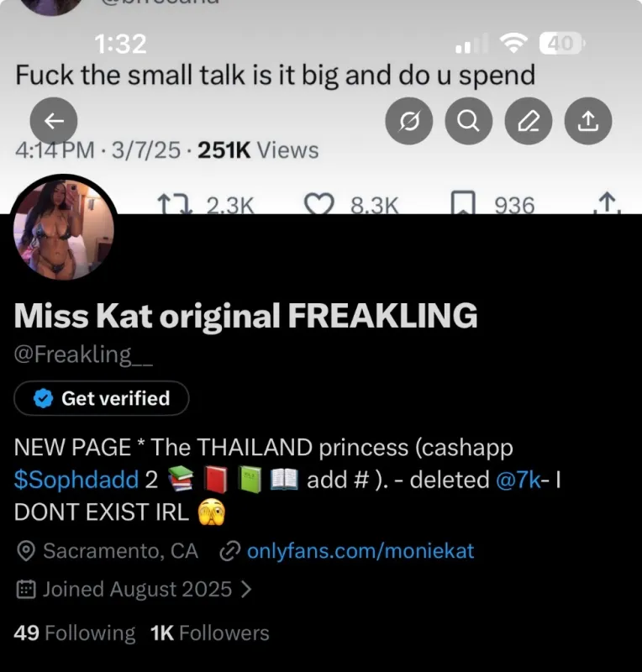Tap the 251K Views count

258,150
